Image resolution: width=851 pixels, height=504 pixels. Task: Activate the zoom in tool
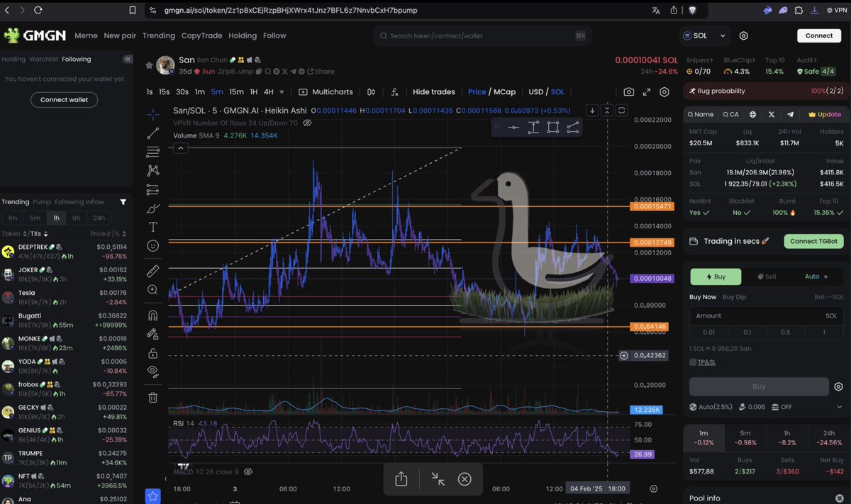tap(152, 290)
